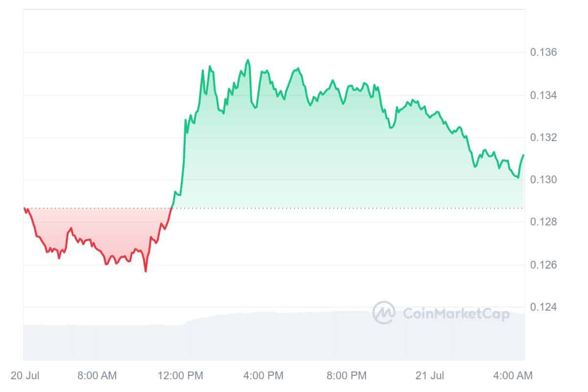
Task: Click the lowest point of the red line
Action: coord(146,271)
